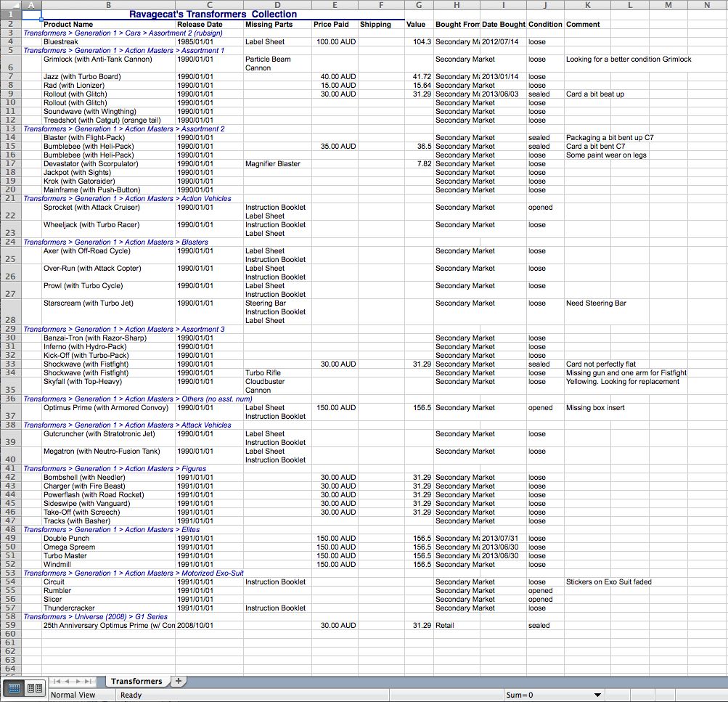Click the Comment header cell

tap(587, 24)
